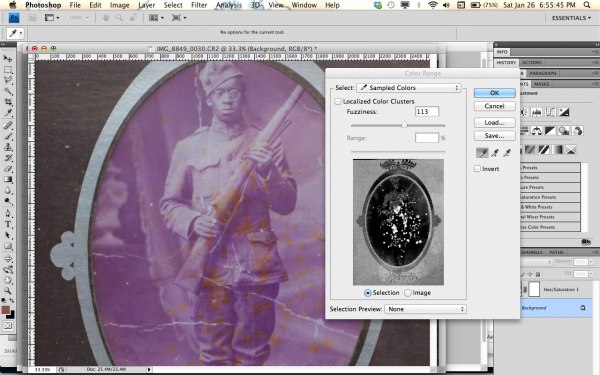Open the Selection Preview dropdown
Viewport: 600px width, 375px height.
[425, 309]
